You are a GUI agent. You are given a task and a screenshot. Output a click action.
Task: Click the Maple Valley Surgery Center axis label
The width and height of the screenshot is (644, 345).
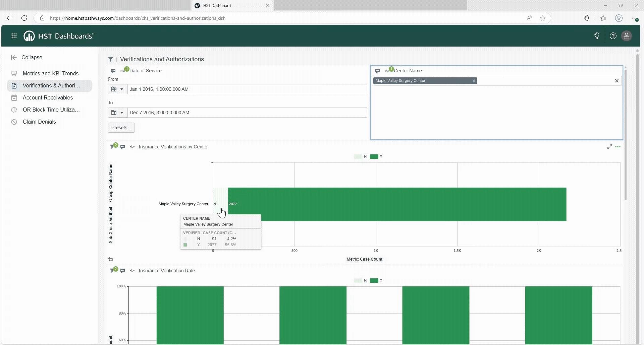pyautogui.click(x=183, y=204)
